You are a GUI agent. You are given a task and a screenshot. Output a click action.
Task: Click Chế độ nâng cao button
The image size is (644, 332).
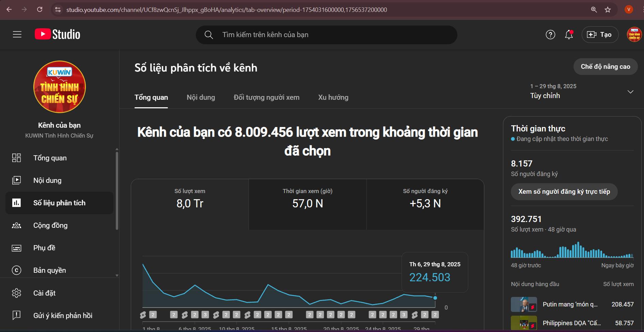pyautogui.click(x=606, y=67)
